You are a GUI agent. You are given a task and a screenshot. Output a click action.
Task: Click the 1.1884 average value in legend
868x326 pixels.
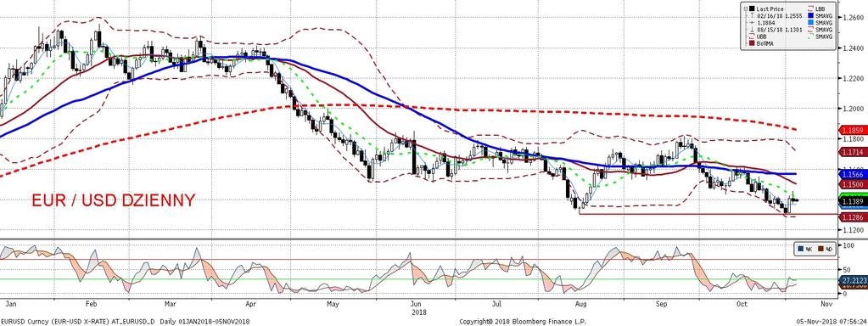[766, 23]
